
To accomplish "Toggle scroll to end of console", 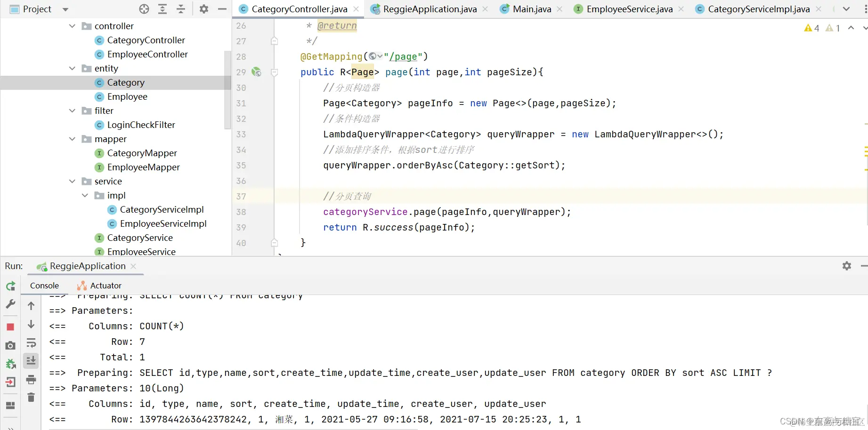I will coord(31,361).
